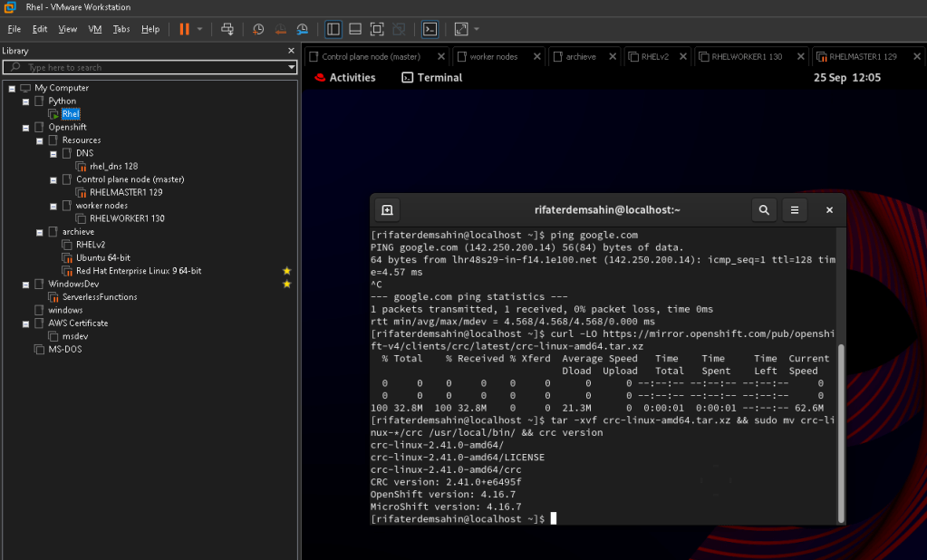
Task: Toggle favorite star on WindowsDev
Action: coord(286,284)
